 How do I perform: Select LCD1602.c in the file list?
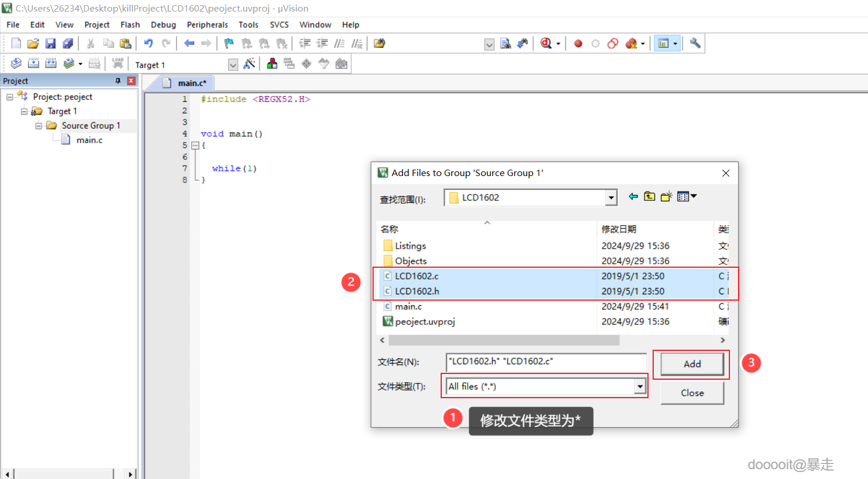416,276
